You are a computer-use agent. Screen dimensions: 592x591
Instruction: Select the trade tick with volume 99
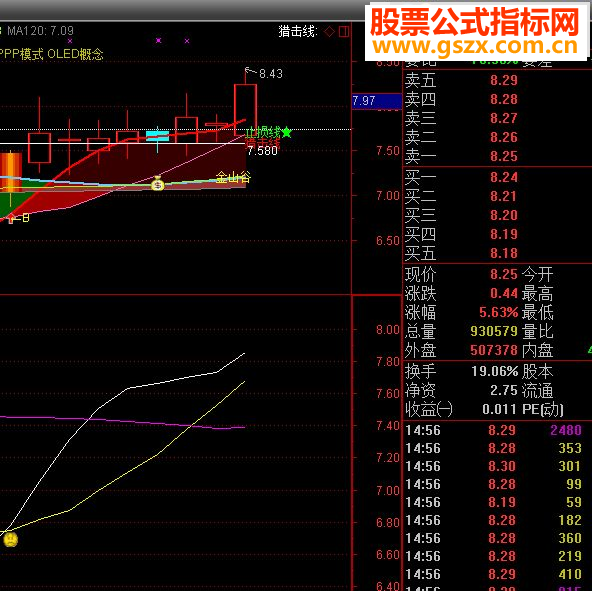[x=498, y=484]
